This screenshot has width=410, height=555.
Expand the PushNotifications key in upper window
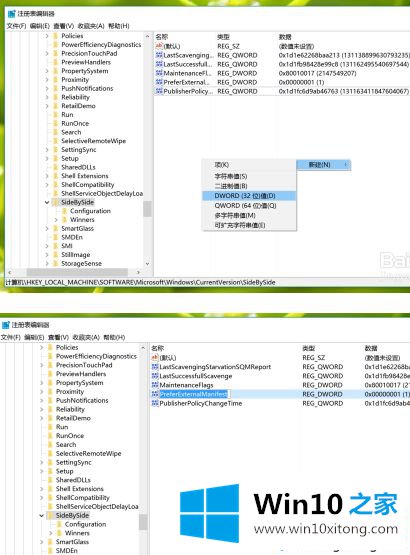tap(47, 88)
